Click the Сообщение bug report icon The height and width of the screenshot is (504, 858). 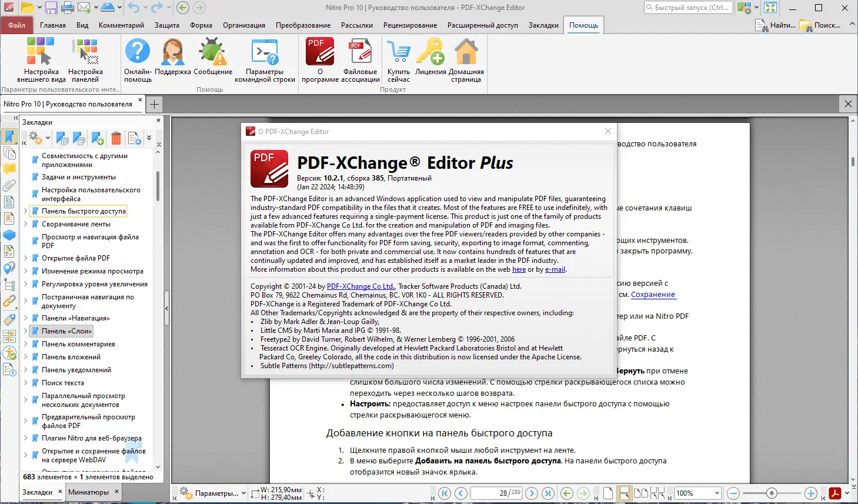point(213,56)
